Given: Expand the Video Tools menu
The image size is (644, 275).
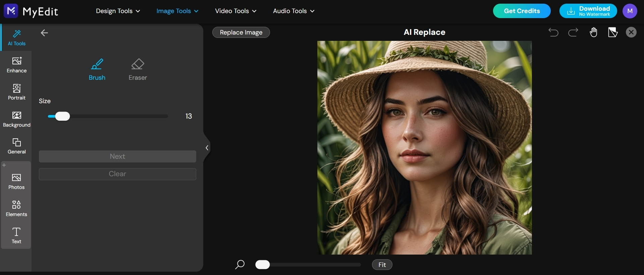Looking at the screenshot, I should point(235,11).
